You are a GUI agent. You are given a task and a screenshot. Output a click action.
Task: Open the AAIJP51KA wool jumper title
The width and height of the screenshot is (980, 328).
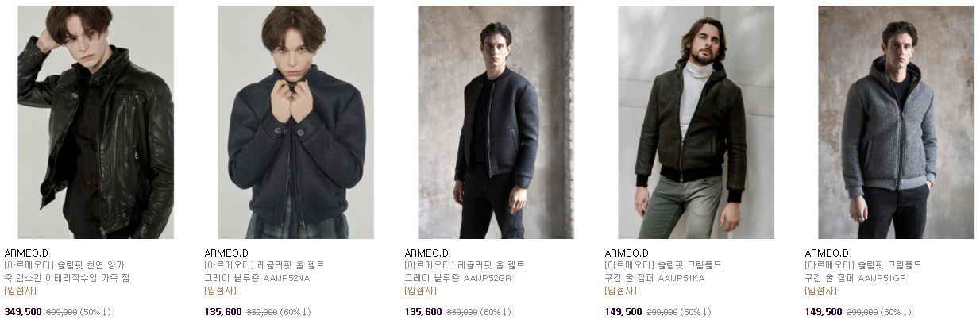663,272
